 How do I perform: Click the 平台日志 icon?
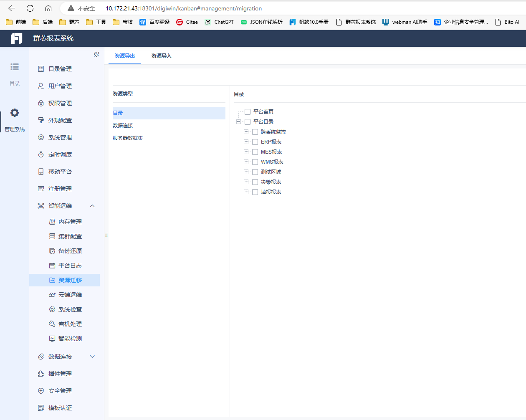[x=52, y=266]
